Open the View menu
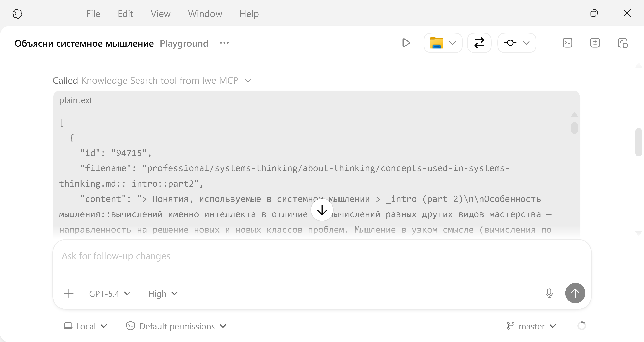Viewport: 644px width, 342px height. [160, 14]
